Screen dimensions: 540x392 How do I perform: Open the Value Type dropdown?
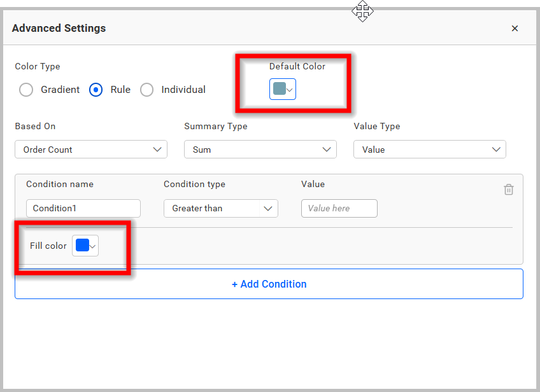pos(429,149)
